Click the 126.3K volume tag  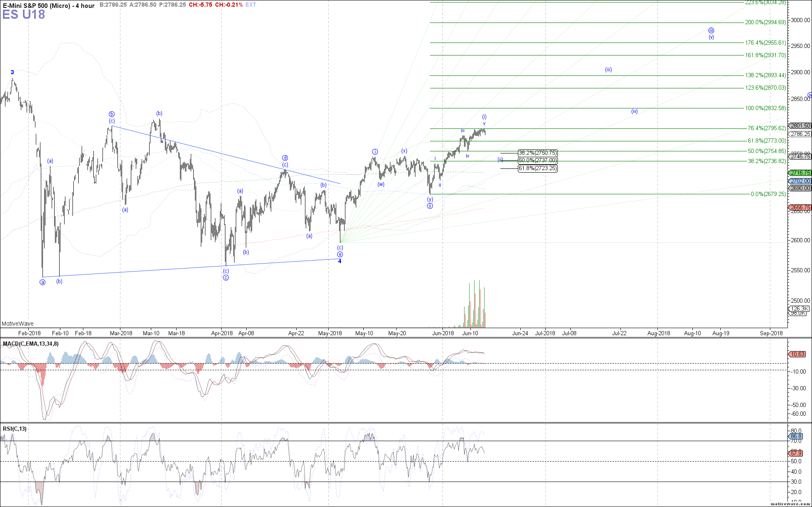click(x=799, y=309)
